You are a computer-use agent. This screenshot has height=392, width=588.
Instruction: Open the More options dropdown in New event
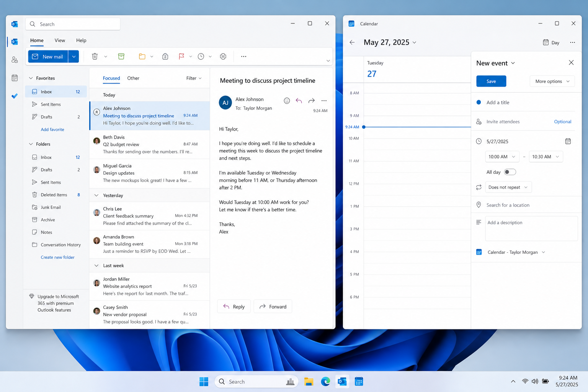(x=552, y=81)
